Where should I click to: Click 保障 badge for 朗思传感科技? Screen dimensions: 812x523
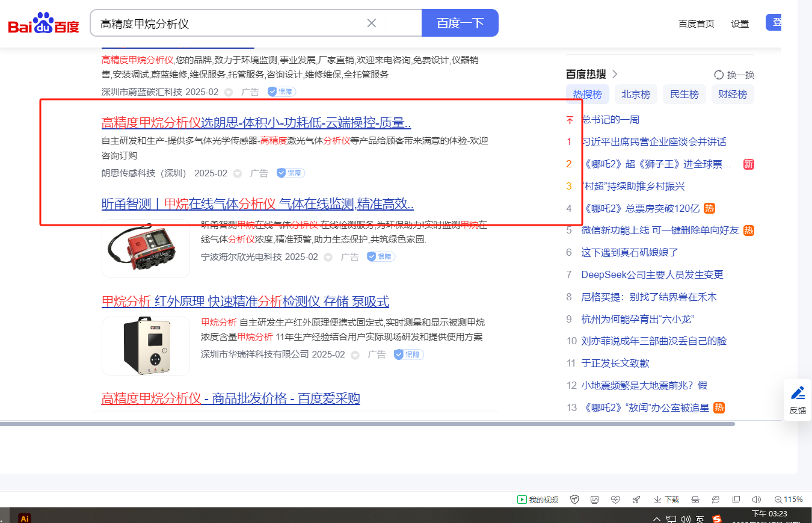291,173
